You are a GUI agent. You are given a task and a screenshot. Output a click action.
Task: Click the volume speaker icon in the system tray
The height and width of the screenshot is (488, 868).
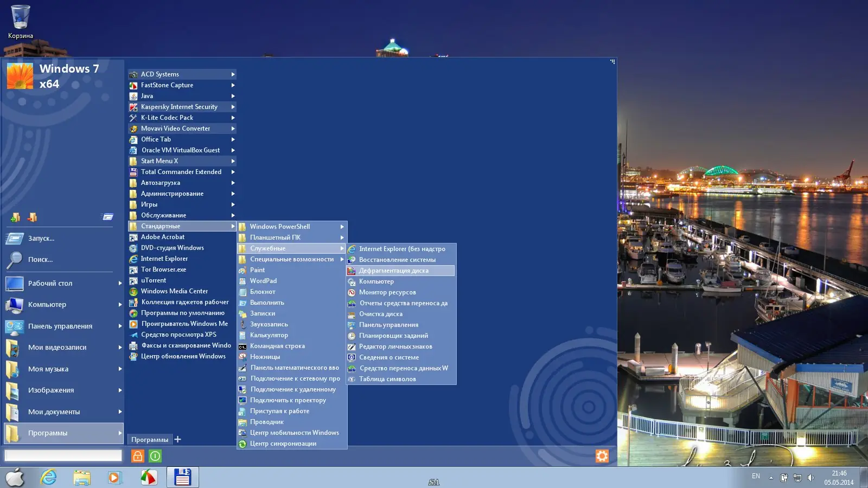tap(810, 478)
